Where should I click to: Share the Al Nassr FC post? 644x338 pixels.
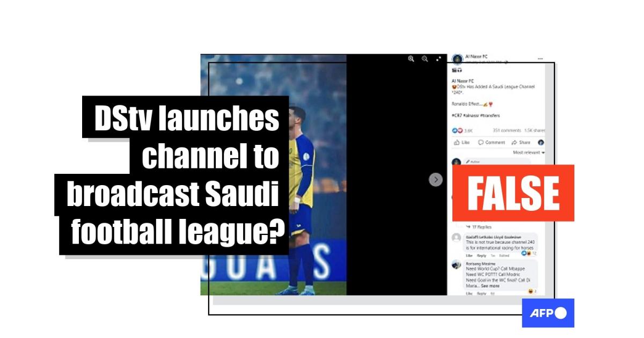pos(521,143)
